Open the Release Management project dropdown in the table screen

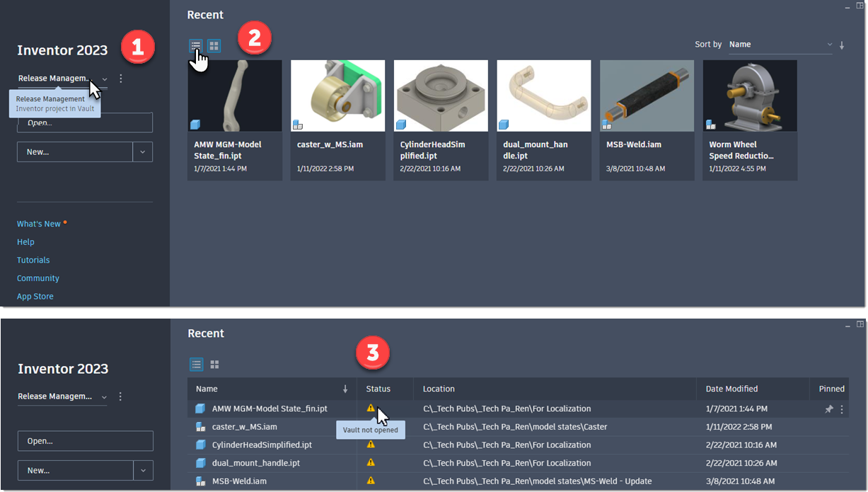63,396
